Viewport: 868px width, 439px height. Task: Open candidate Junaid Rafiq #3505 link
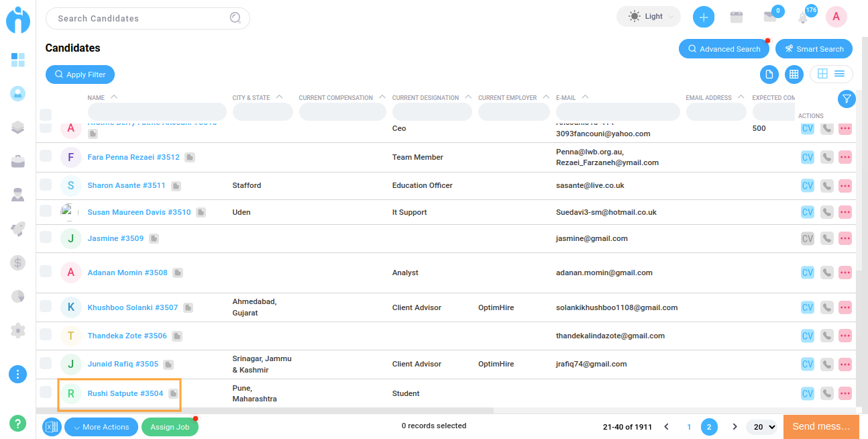123,364
